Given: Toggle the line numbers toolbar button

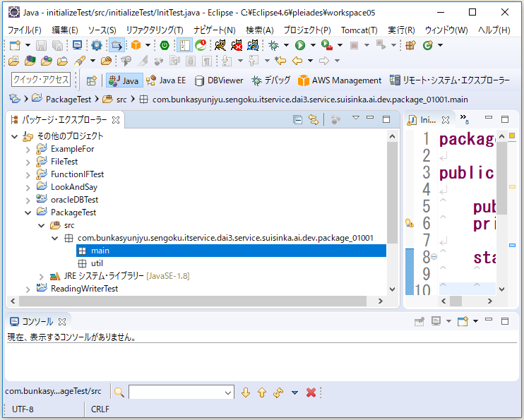Looking at the screenshot, I should 184,45.
